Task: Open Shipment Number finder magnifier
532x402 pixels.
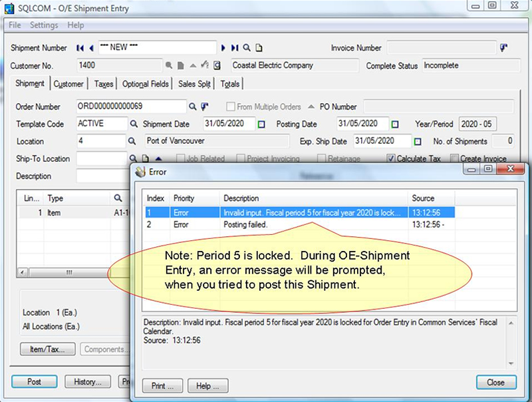Action: click(x=247, y=48)
